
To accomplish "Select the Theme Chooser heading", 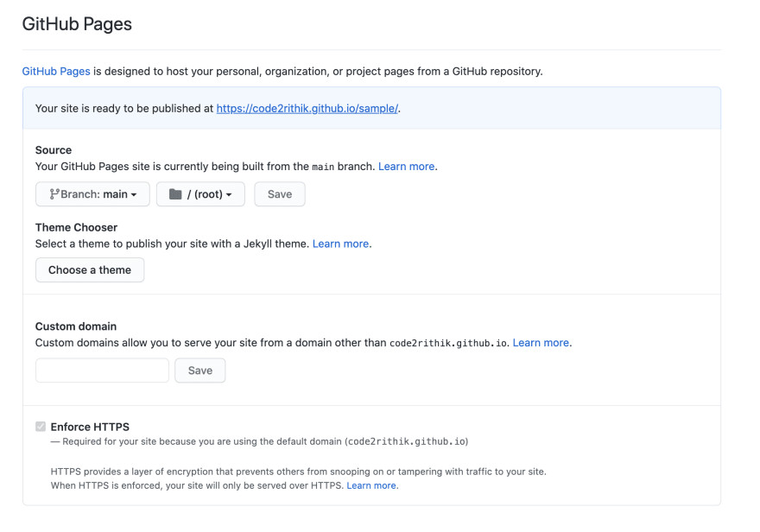I will 76,228.
